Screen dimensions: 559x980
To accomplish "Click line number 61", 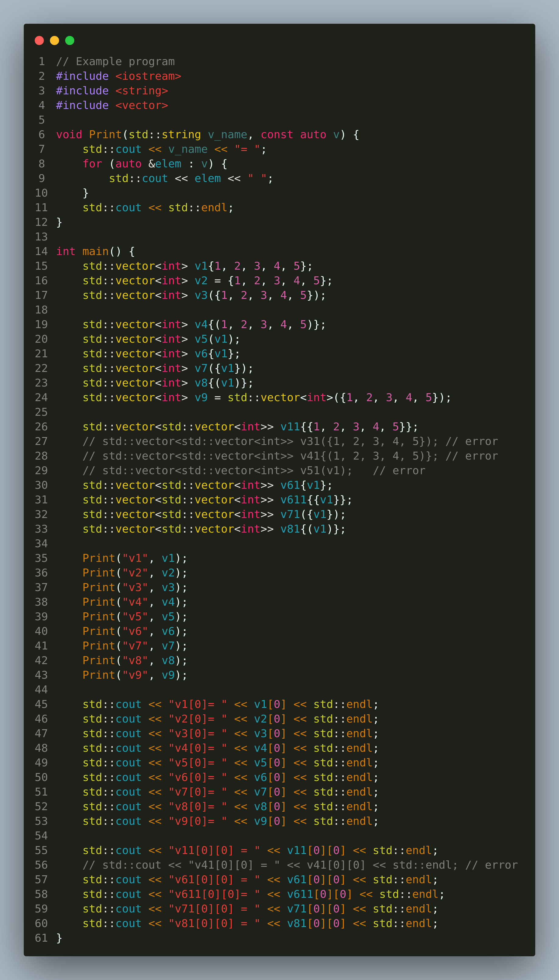I will (41, 938).
